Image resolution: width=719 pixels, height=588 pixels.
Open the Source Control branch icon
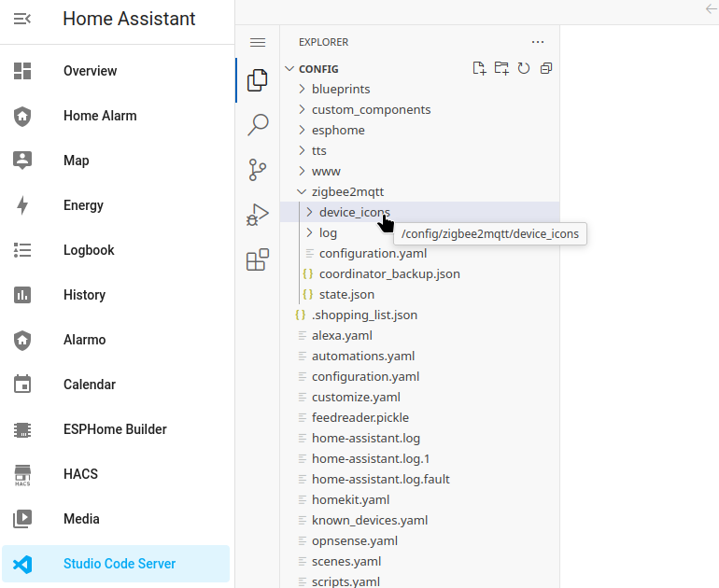[258, 170]
